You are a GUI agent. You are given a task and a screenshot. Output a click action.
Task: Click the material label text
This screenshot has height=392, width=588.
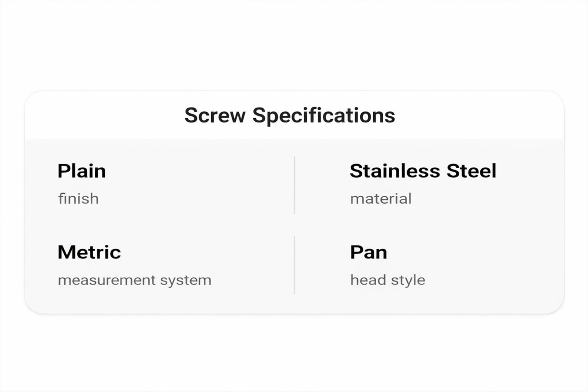(x=381, y=199)
